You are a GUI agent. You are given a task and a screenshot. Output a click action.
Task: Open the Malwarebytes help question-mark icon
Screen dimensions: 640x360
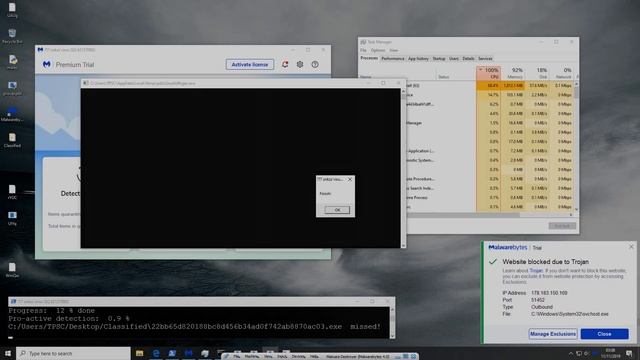(315, 64)
